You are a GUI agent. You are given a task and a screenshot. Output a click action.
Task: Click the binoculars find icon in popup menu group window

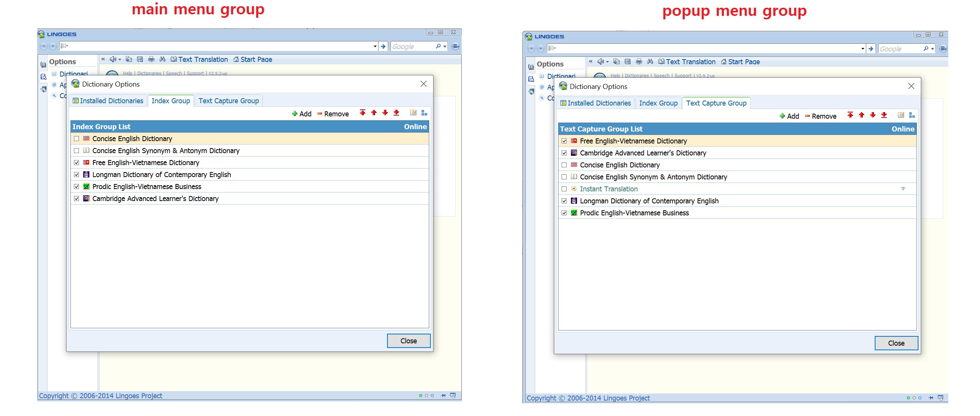coord(650,61)
